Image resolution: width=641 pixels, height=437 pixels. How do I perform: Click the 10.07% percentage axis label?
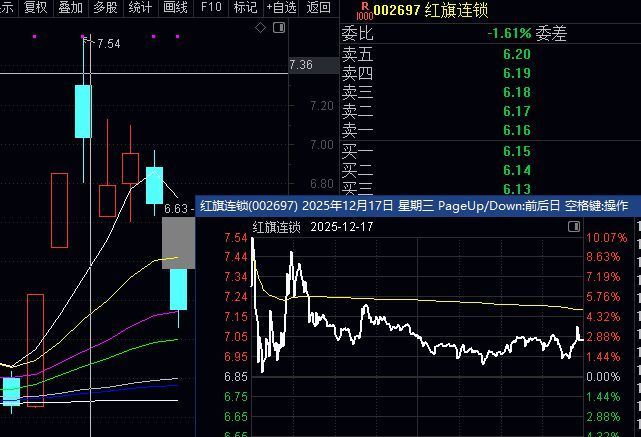click(x=606, y=238)
